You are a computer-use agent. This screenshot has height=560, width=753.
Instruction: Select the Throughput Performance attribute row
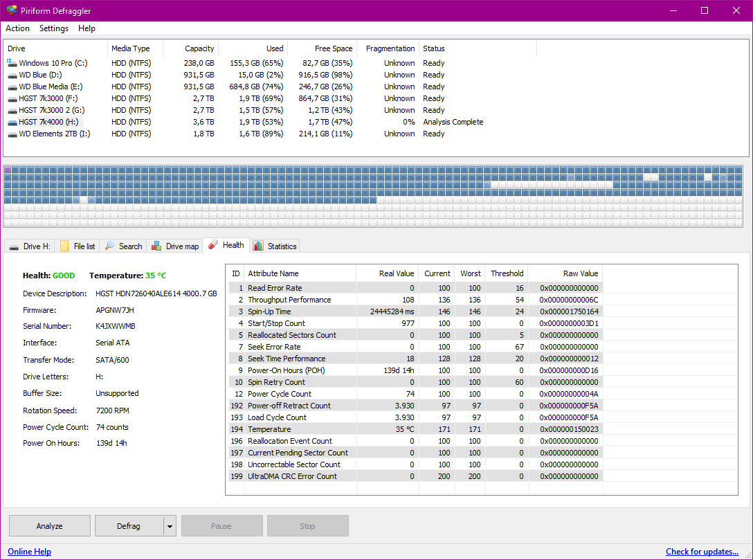coord(415,300)
